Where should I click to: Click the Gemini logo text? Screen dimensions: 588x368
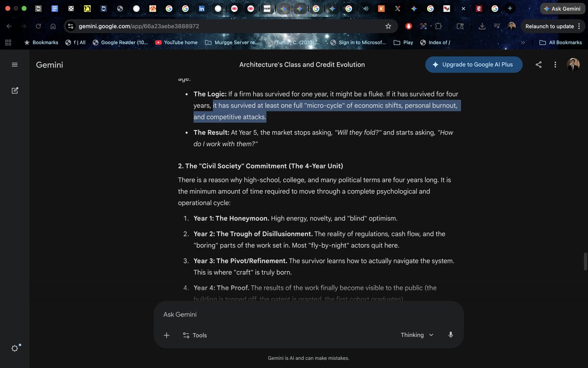tap(49, 65)
